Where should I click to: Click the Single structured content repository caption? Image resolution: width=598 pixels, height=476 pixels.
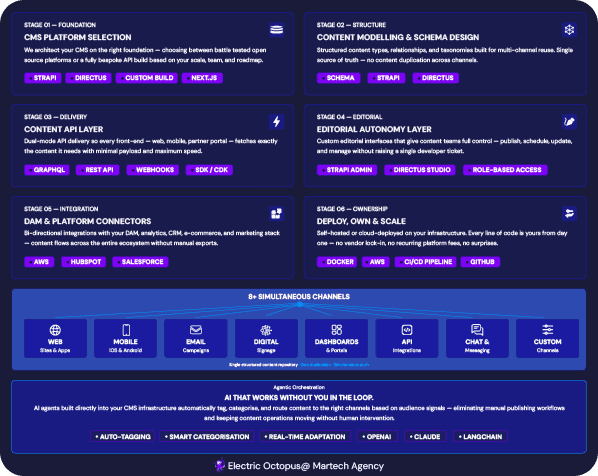tap(263, 365)
